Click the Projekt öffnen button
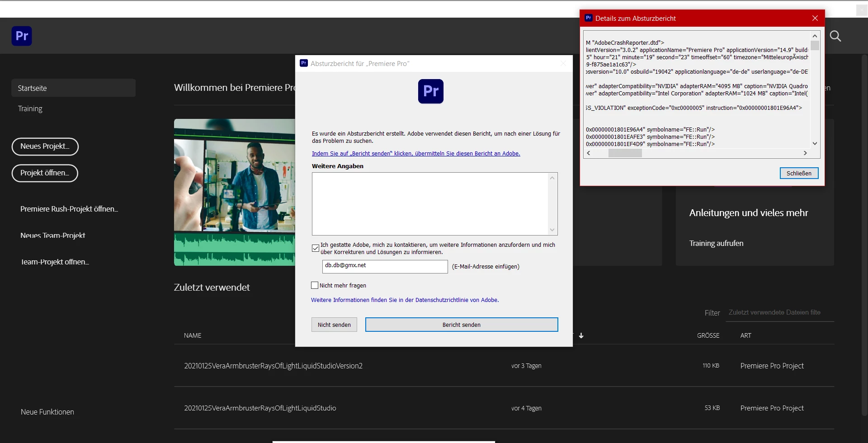Image resolution: width=868 pixels, height=443 pixels. click(45, 173)
